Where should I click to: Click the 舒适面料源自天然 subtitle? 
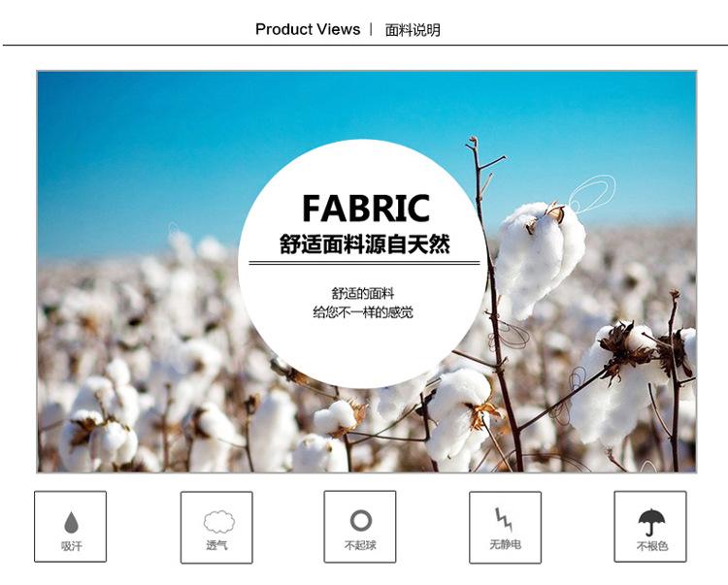tap(364, 244)
